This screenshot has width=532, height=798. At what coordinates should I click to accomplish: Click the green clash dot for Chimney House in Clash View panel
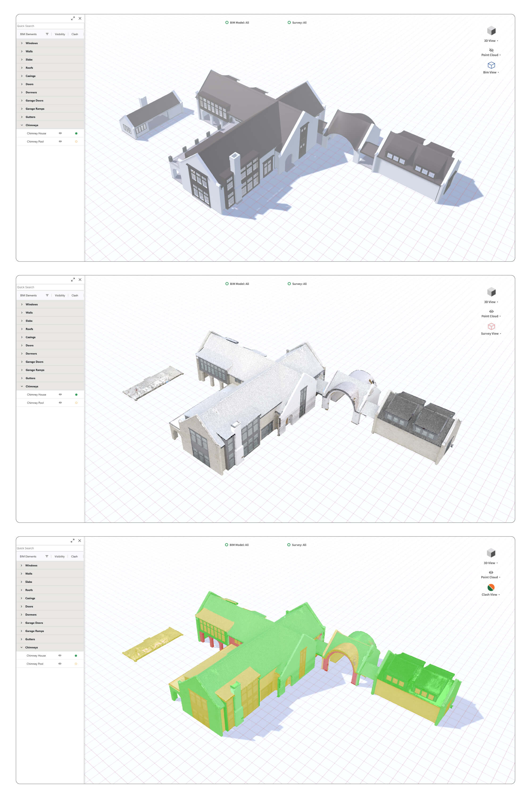(76, 655)
